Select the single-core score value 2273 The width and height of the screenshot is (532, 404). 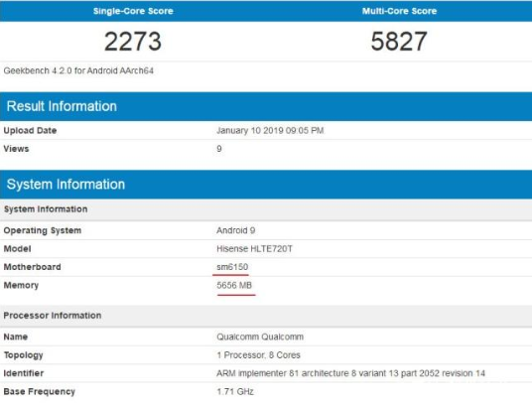(133, 42)
